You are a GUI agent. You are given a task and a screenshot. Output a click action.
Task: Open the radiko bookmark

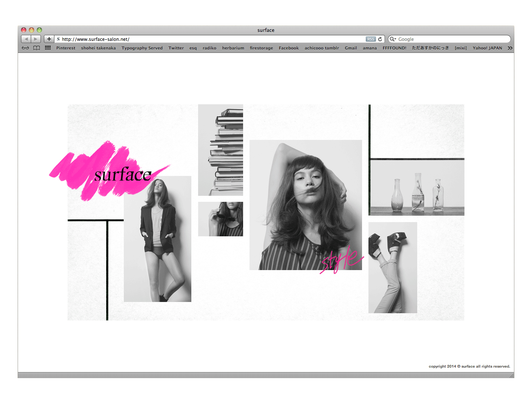point(209,48)
